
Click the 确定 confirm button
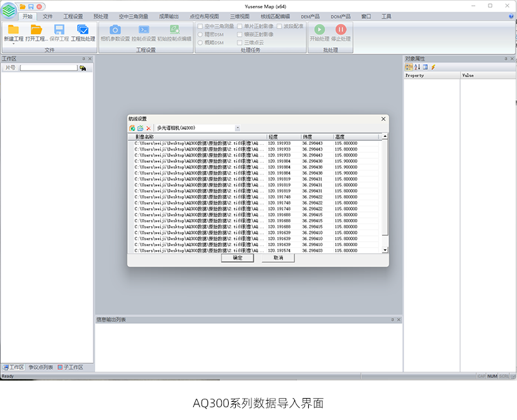click(237, 258)
